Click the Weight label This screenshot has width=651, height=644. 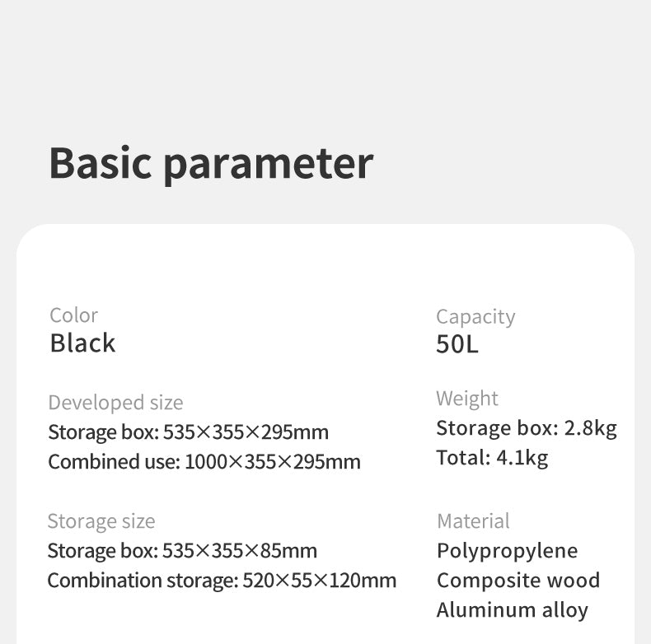(x=466, y=399)
